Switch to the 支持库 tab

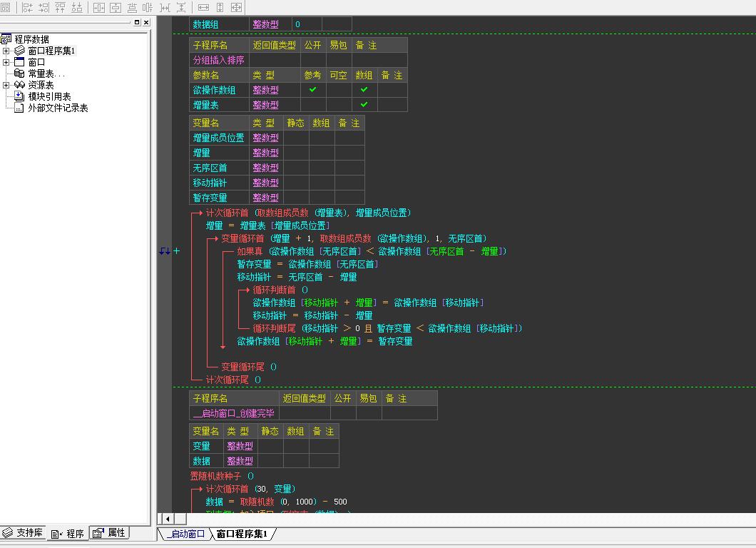point(23,532)
